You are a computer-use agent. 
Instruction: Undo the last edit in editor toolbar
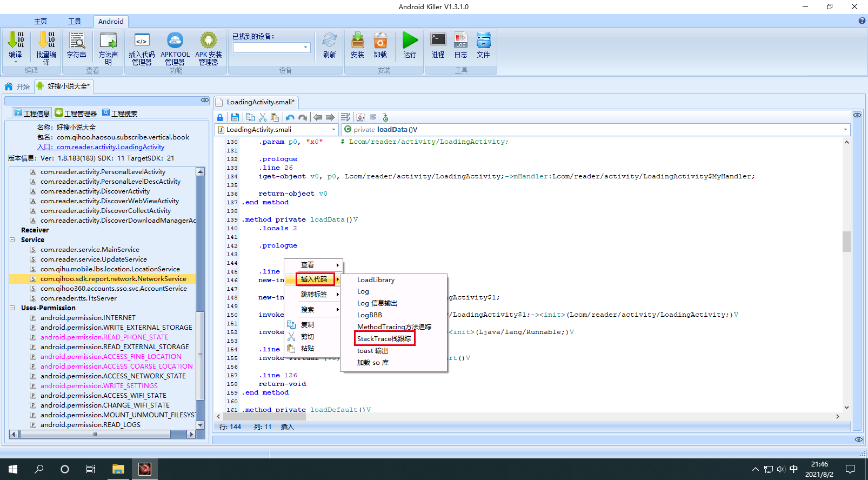point(290,117)
